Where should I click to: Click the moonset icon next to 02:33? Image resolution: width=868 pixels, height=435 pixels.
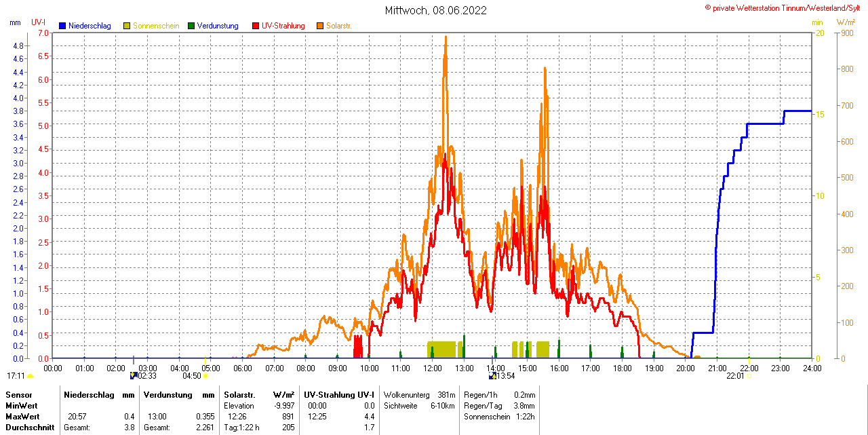(133, 375)
